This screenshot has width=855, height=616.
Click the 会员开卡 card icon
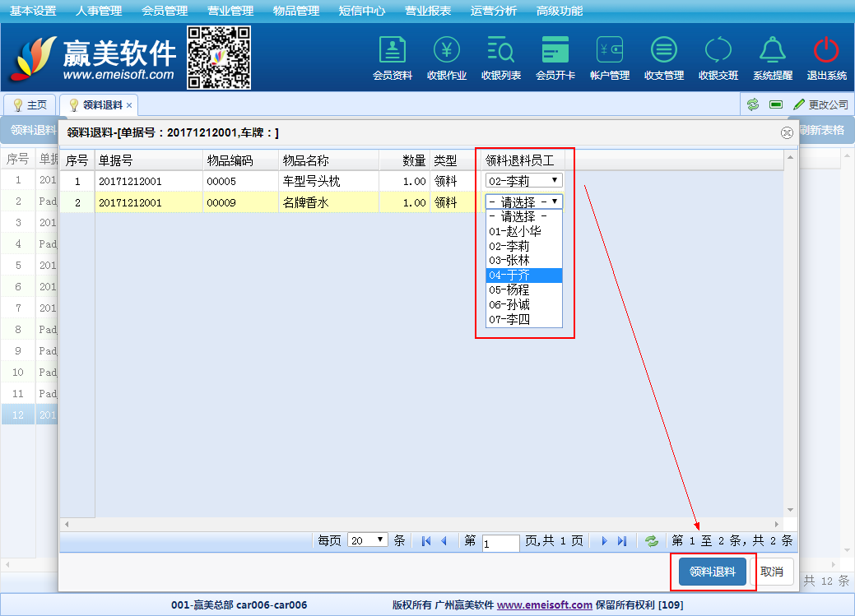coord(555,51)
